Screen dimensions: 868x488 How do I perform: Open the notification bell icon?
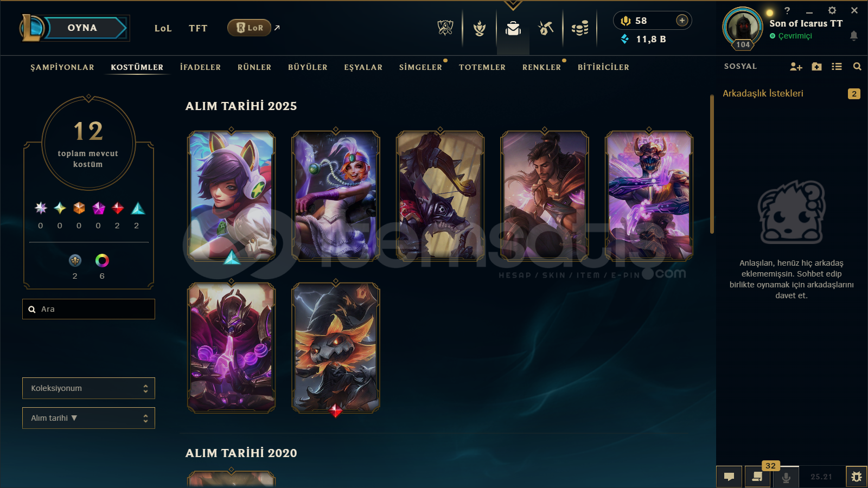point(853,36)
